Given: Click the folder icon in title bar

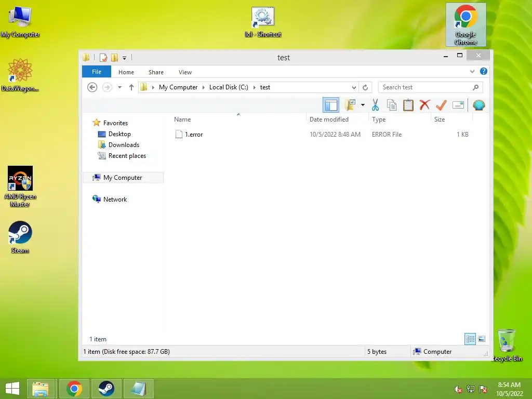Looking at the screenshot, I should [86, 57].
